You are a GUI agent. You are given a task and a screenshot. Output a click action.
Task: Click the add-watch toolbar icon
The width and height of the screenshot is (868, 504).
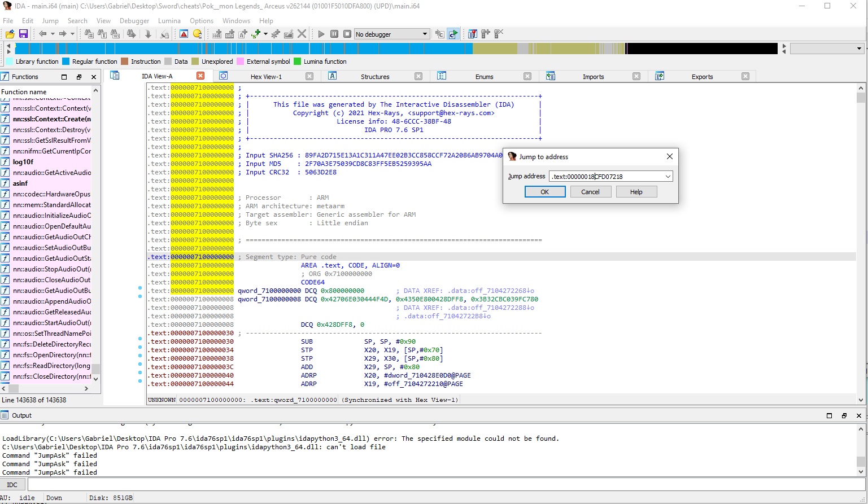click(x=486, y=34)
